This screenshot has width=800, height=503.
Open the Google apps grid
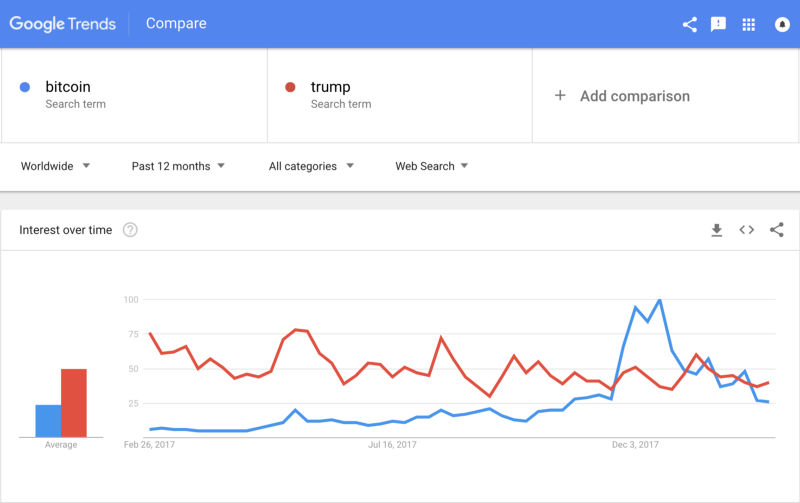(x=748, y=24)
